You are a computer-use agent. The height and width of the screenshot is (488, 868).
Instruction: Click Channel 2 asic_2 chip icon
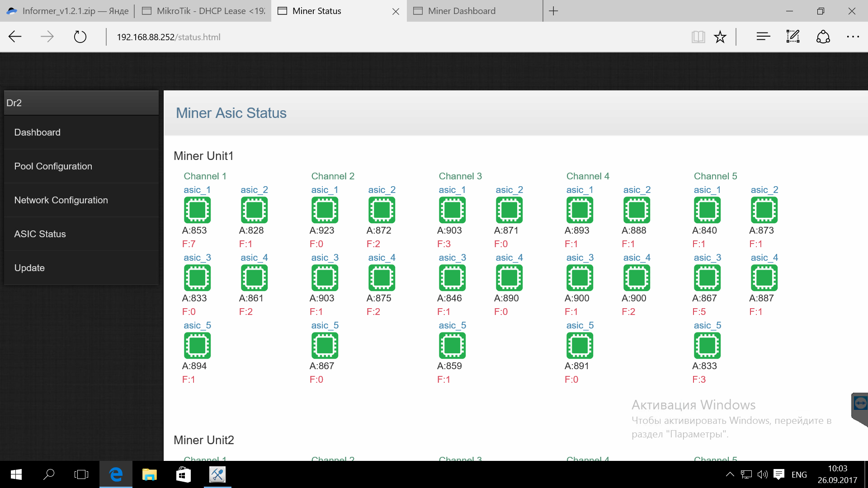382,210
